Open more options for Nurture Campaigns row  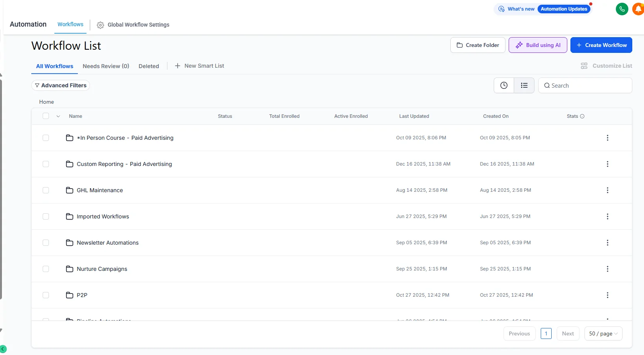608,269
